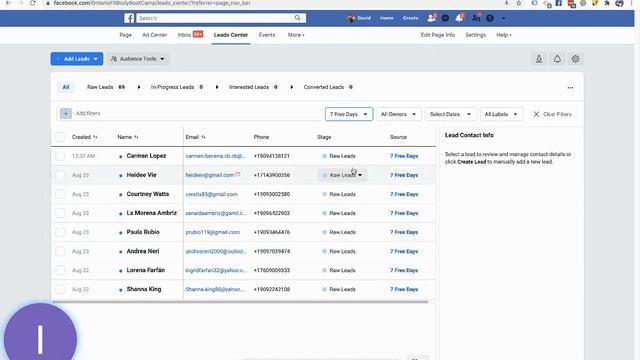This screenshot has width=640, height=360.
Task: Click Clear Filters text button
Action: point(557,114)
